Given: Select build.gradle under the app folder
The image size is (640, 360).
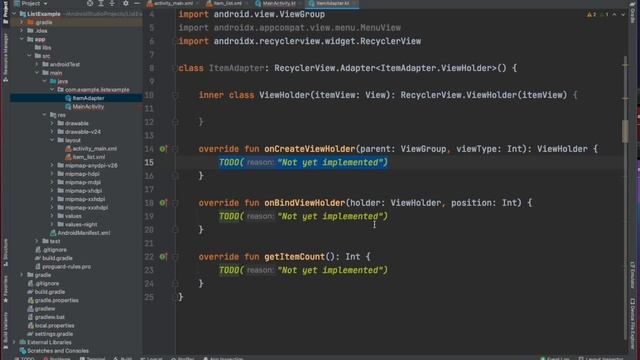Looking at the screenshot, I should 53,258.
